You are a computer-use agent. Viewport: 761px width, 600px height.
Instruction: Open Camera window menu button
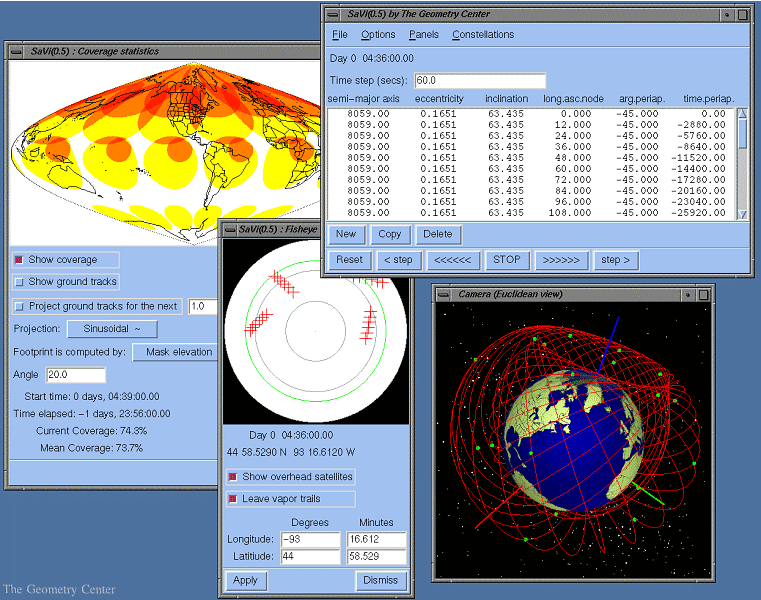click(x=444, y=294)
